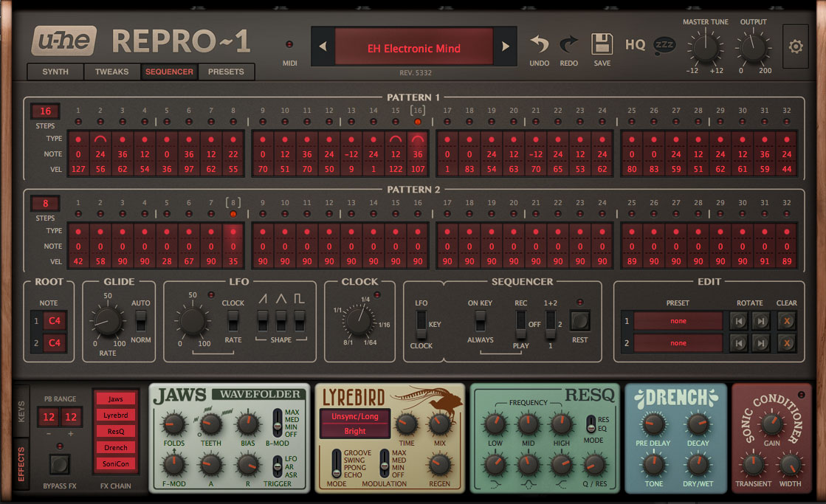Click the Redo arrow icon

click(x=568, y=44)
